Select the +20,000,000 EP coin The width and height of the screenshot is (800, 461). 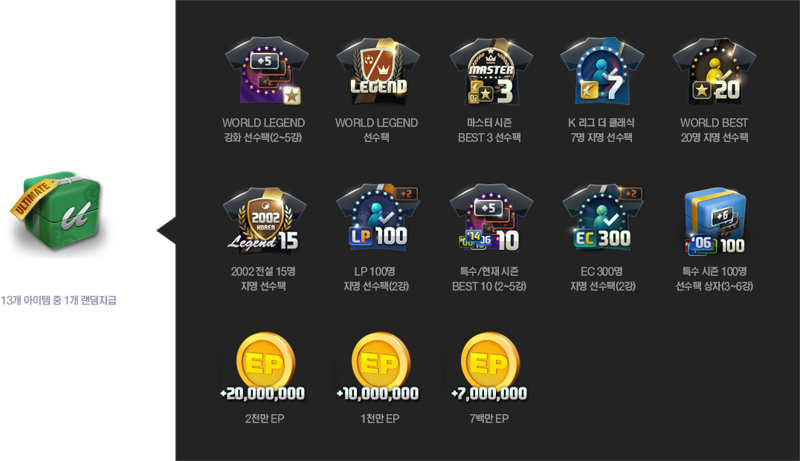click(x=264, y=367)
